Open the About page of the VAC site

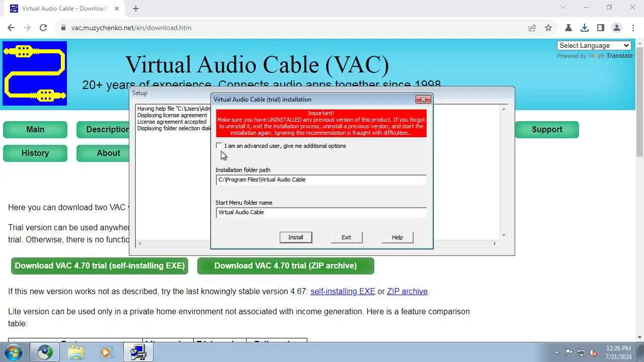pos(104,153)
